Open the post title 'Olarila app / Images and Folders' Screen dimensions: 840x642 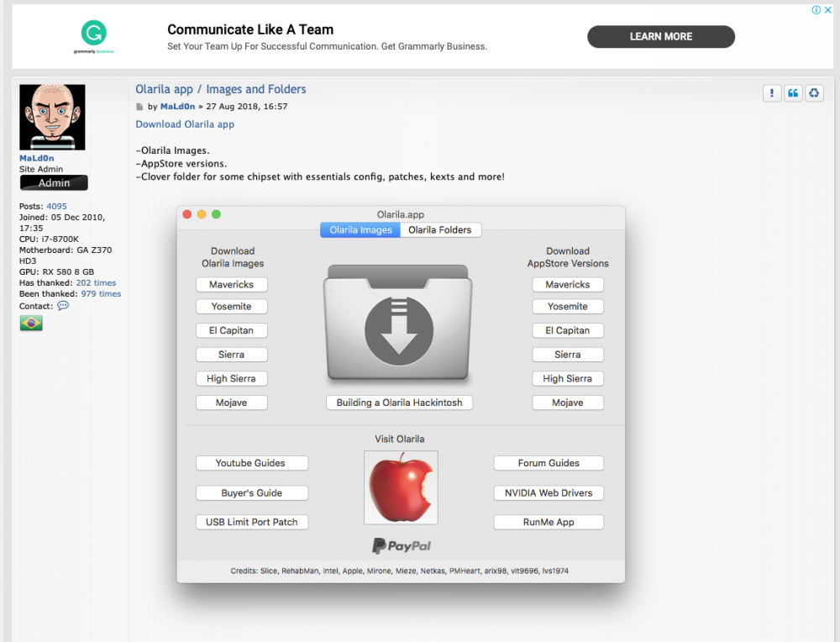pyautogui.click(x=221, y=89)
